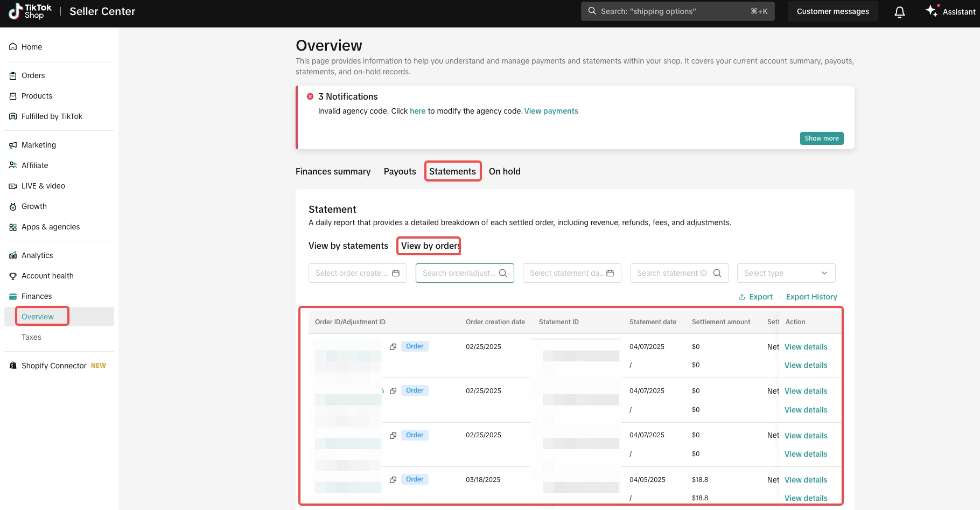Click the Marketing megaphone icon

click(x=13, y=145)
